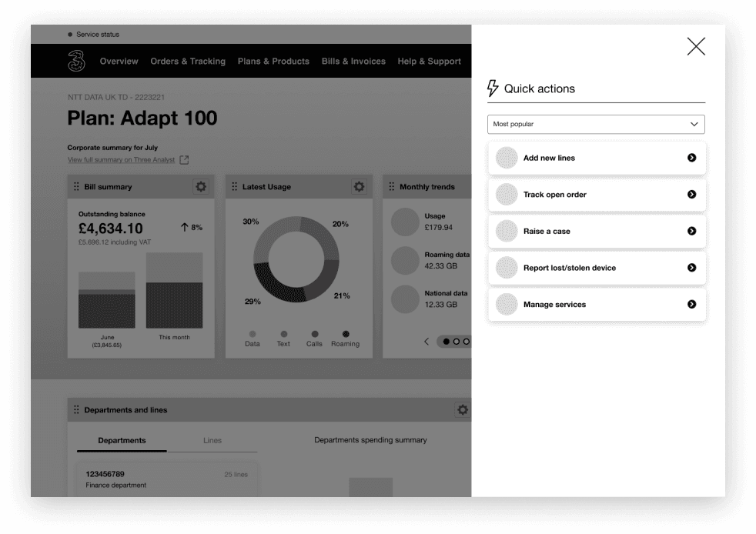Open Departments and lines settings gear
The width and height of the screenshot is (756, 534).
pos(463,409)
